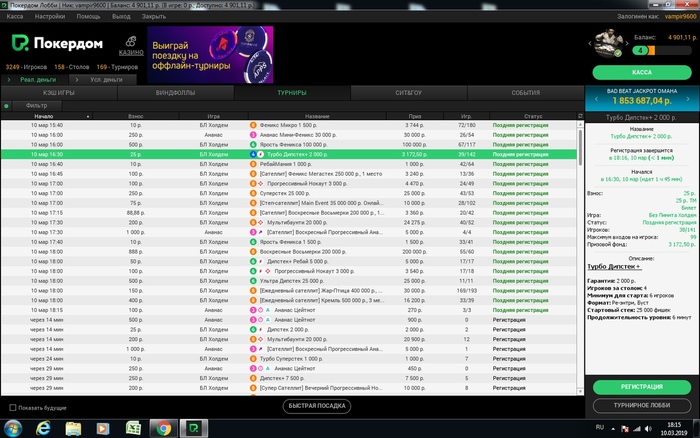Screen dimensions: 700x438
Task: Click the offline tournaments promo banner
Action: click(210, 54)
